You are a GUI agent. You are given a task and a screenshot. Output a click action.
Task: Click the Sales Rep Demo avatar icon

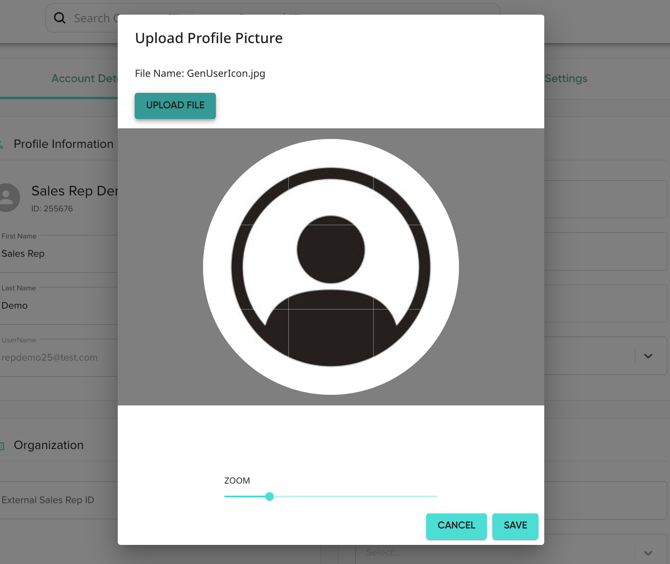pos(8,197)
